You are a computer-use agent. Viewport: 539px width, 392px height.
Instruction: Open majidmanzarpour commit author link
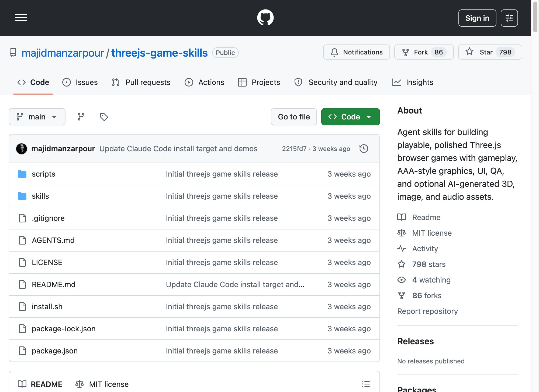point(63,149)
